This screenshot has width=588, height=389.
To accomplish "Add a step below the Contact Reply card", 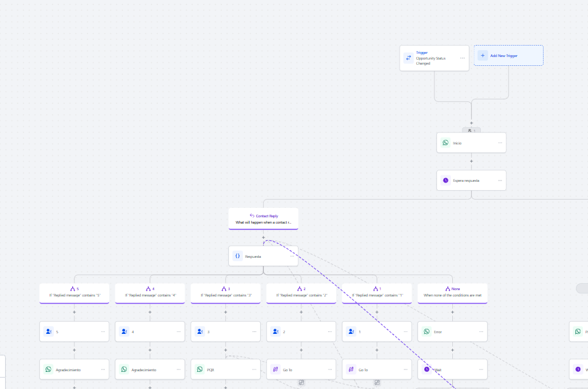I will pos(263,238).
